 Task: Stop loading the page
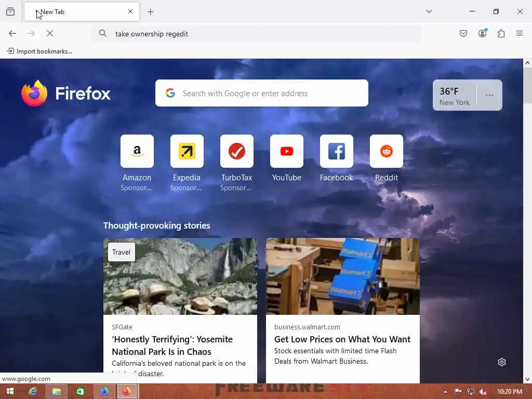click(49, 33)
